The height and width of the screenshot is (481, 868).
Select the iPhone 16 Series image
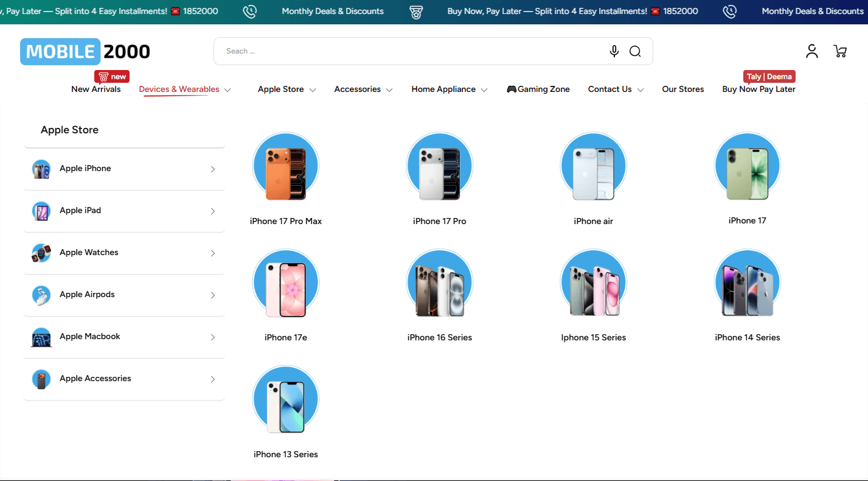[x=440, y=283]
